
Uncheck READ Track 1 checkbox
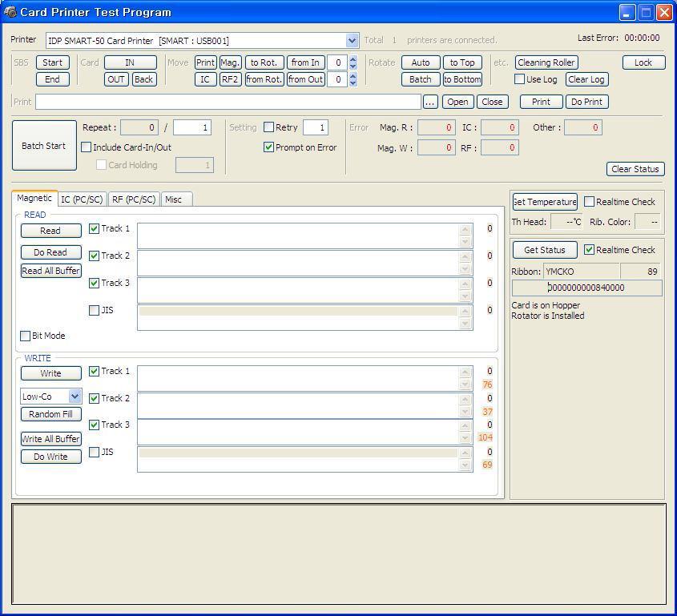click(94, 228)
